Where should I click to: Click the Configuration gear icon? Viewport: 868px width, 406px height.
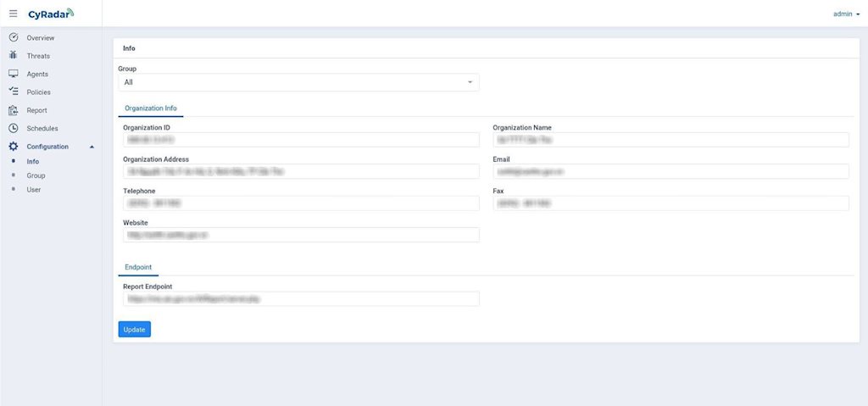14,147
